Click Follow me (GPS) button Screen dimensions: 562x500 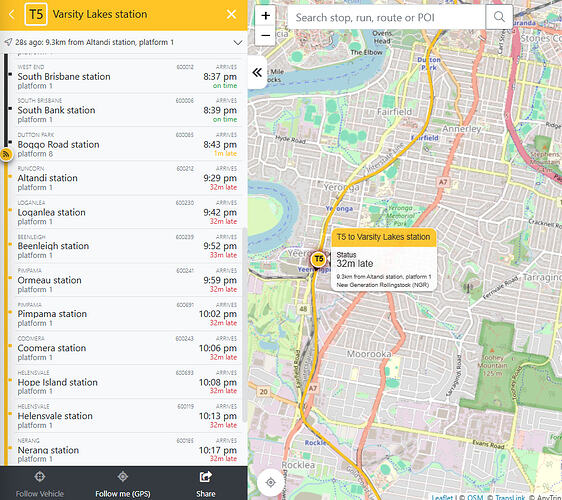123,484
